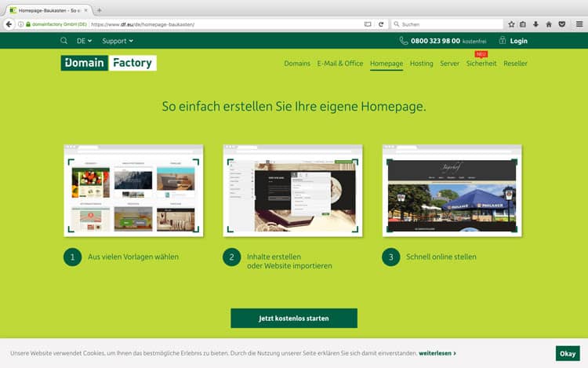Open the downloads arrow icon

535,24
